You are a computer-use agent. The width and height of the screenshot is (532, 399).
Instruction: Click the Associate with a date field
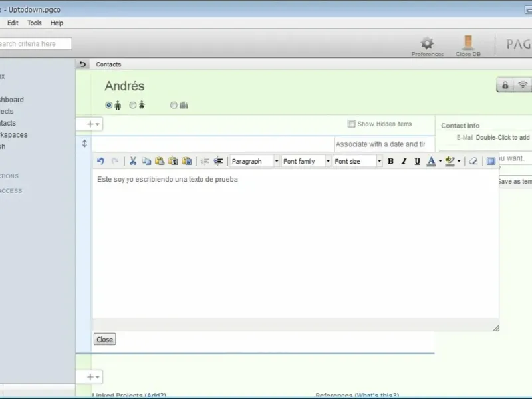pos(384,144)
